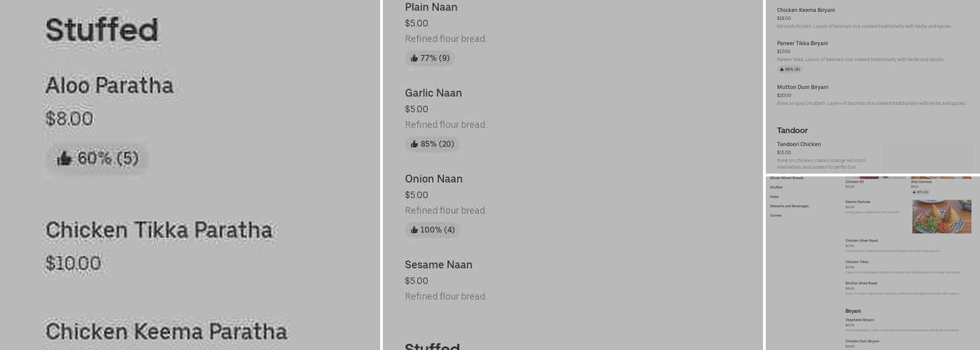Select Sides in the category sidebar
Viewport: 980px width, 350px height.
pos(774,197)
